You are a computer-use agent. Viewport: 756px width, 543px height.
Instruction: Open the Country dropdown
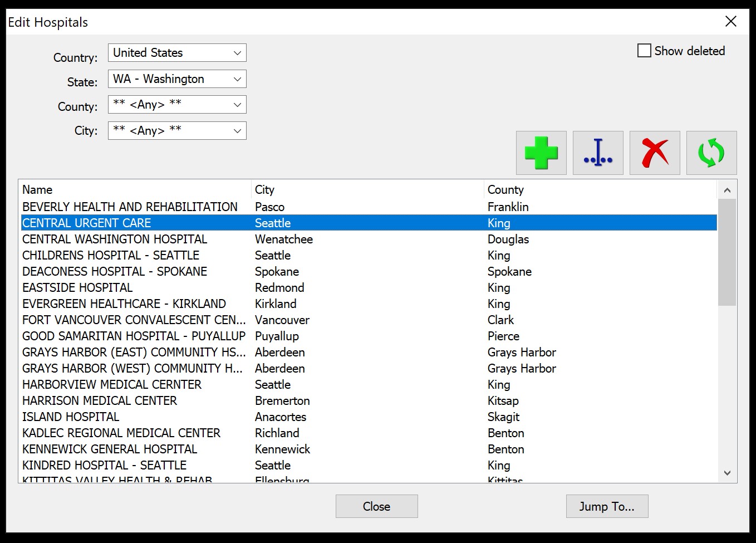pyautogui.click(x=177, y=53)
